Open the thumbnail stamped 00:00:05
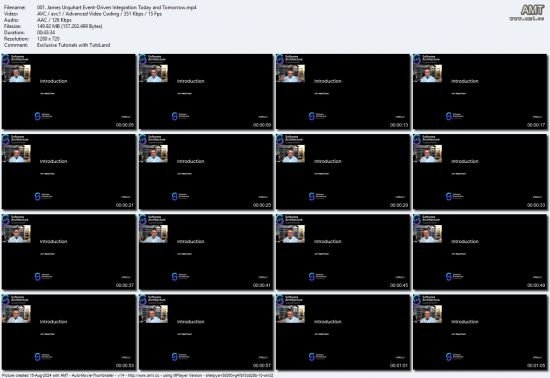550x378 pixels. [x=68, y=92]
